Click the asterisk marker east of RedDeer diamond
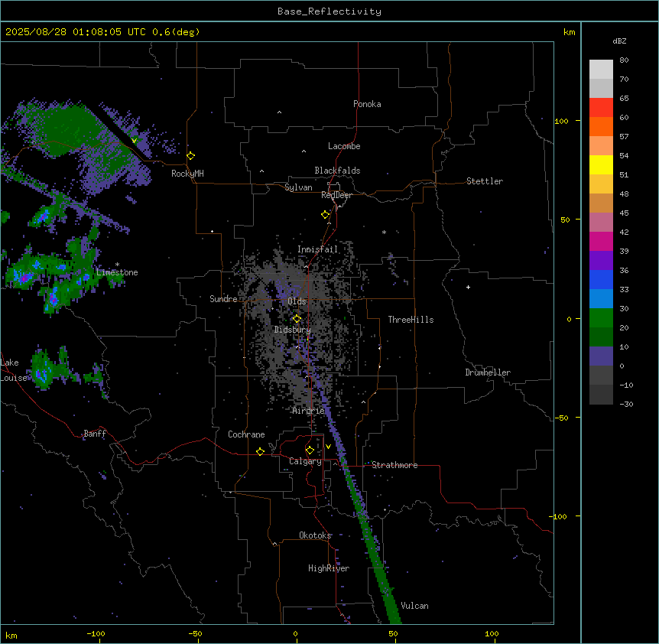This screenshot has width=659, height=644. [x=384, y=232]
